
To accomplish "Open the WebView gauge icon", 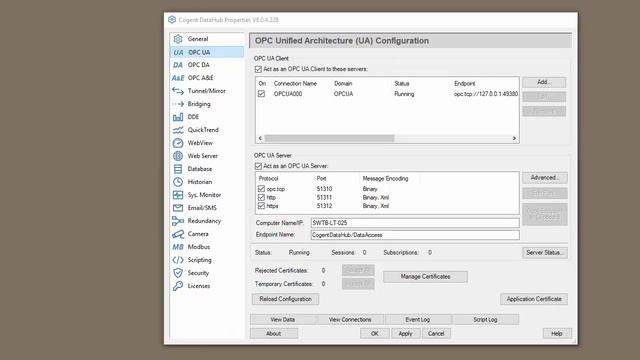I will (x=178, y=143).
